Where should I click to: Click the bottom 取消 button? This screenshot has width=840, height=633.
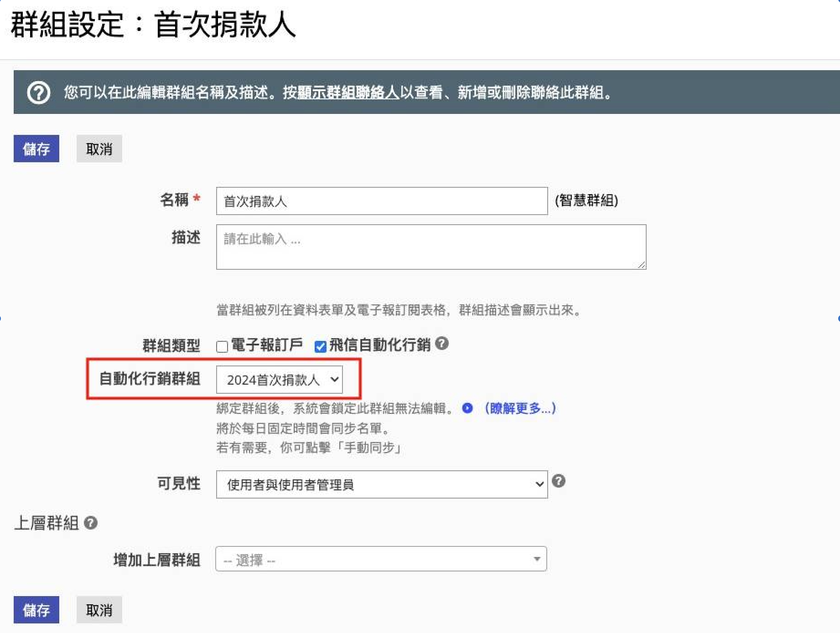99,610
